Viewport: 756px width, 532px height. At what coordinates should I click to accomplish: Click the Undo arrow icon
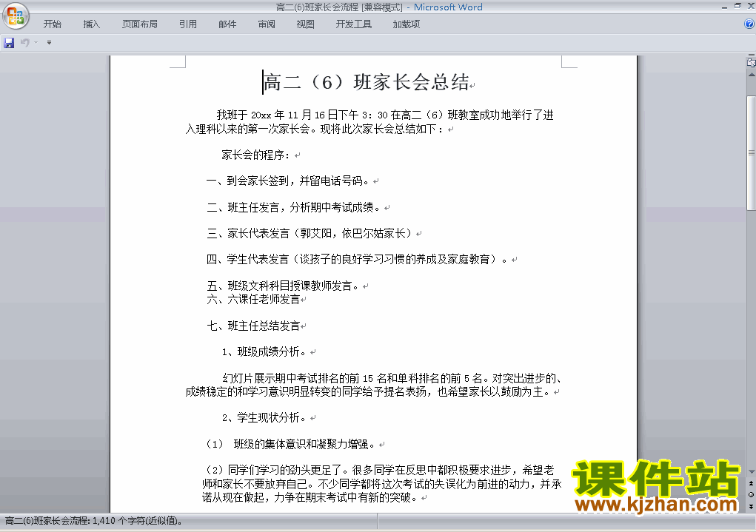[25, 42]
